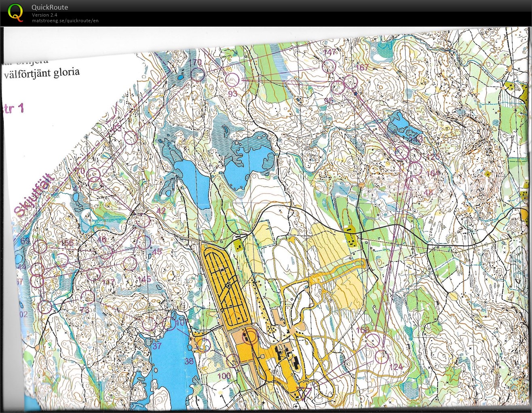Click control number 42 on map
Image resolution: width=532 pixels, height=413 pixels.
click(161, 211)
